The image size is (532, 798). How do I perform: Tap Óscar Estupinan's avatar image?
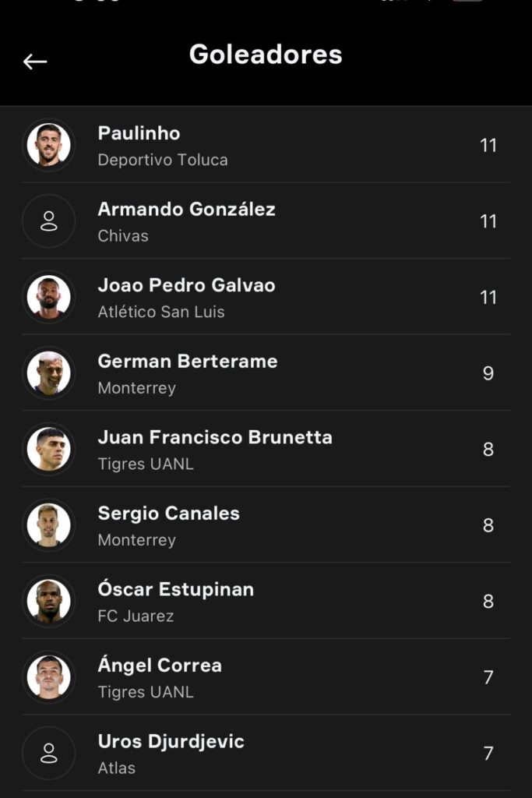[49, 601]
